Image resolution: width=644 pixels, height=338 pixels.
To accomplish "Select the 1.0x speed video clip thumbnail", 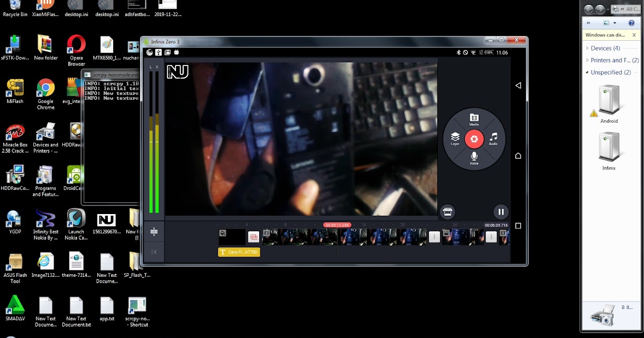I will tap(299, 237).
